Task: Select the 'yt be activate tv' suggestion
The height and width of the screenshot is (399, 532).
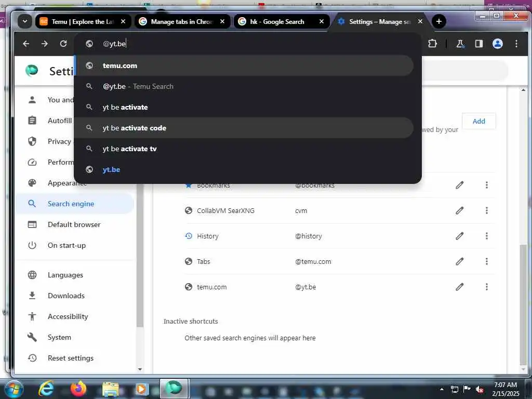Action: 244,149
